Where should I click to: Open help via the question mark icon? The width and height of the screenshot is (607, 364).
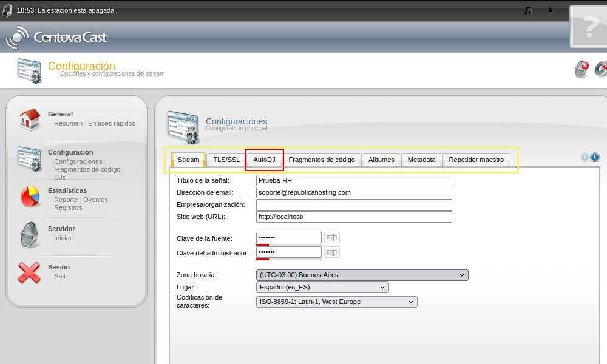[589, 27]
